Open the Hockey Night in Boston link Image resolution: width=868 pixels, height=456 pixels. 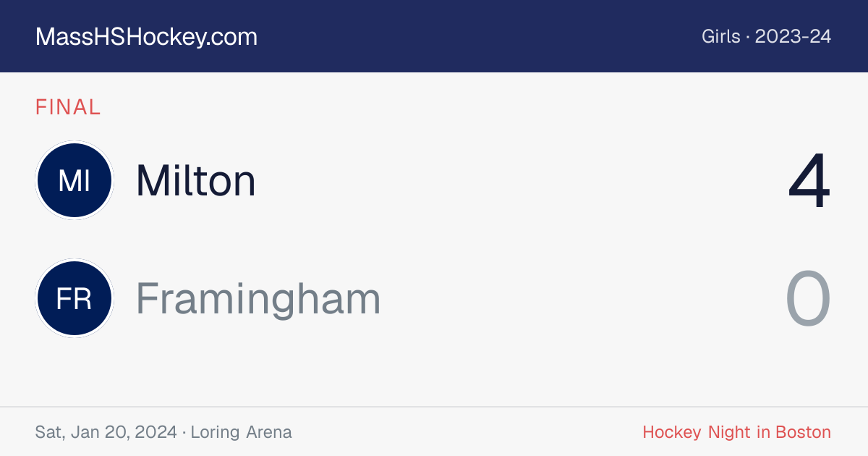point(736,432)
